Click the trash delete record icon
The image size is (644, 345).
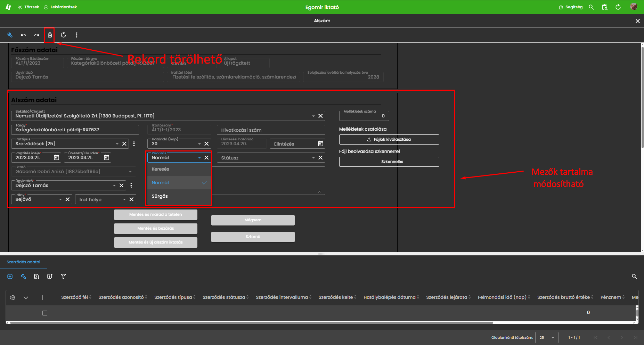point(50,35)
